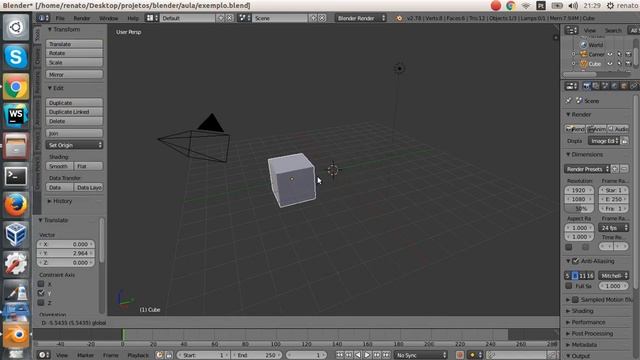
Task: Open the Render Presets dropdown
Action: (587, 169)
